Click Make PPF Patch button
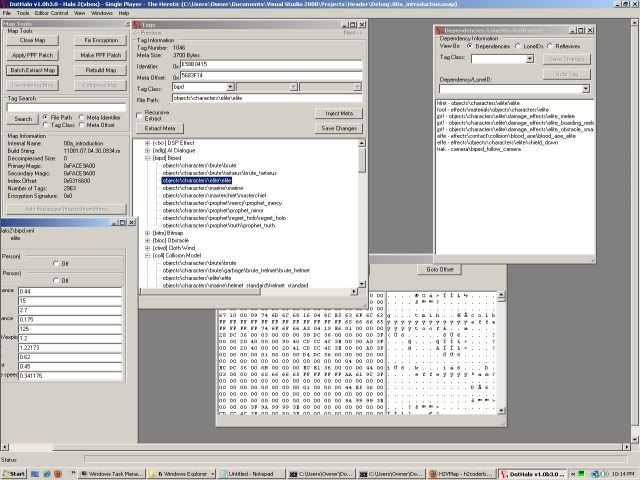The image size is (640, 480). click(101, 55)
